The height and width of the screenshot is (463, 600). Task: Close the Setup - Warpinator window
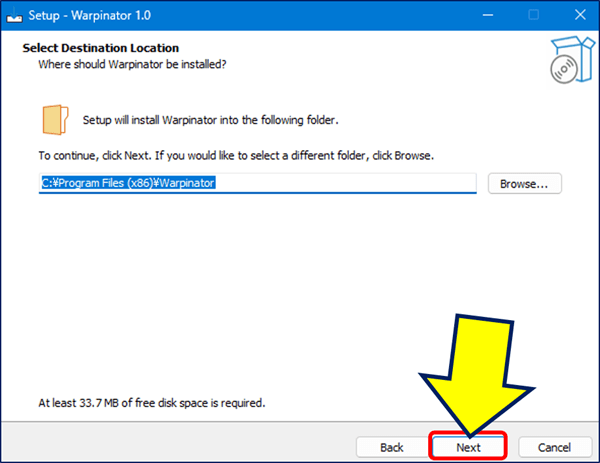(x=580, y=15)
